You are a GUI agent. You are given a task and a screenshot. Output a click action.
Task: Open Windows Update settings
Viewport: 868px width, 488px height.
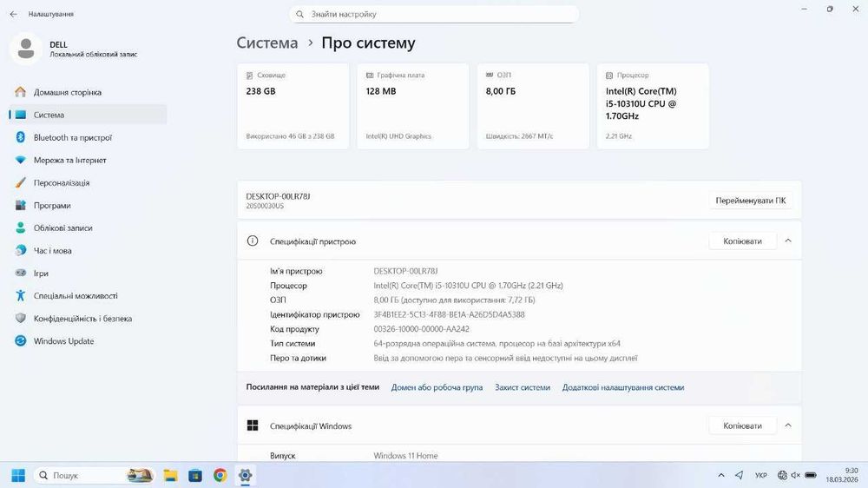(x=88, y=341)
